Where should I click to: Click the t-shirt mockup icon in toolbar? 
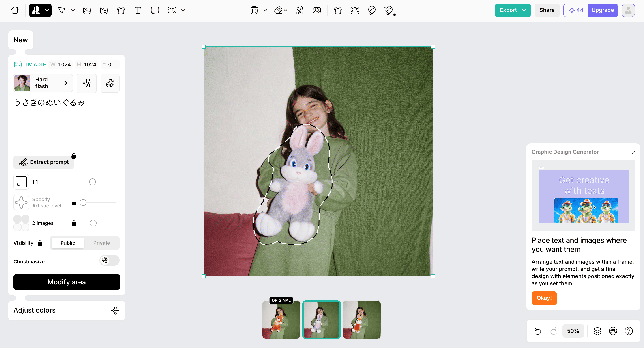(338, 10)
